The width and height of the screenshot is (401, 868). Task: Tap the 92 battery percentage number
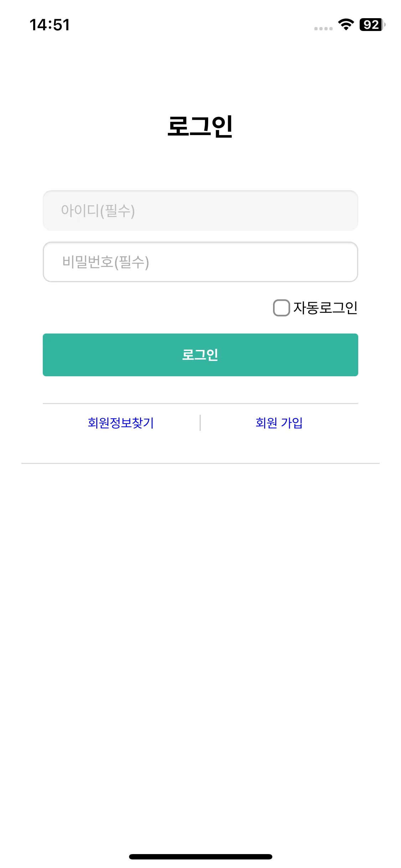[x=371, y=25]
